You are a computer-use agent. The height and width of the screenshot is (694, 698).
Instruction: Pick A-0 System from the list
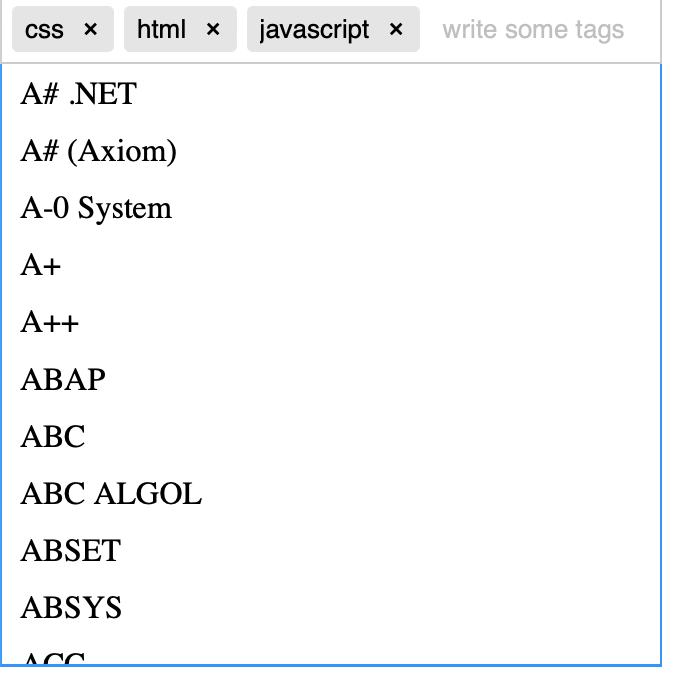(x=331, y=207)
